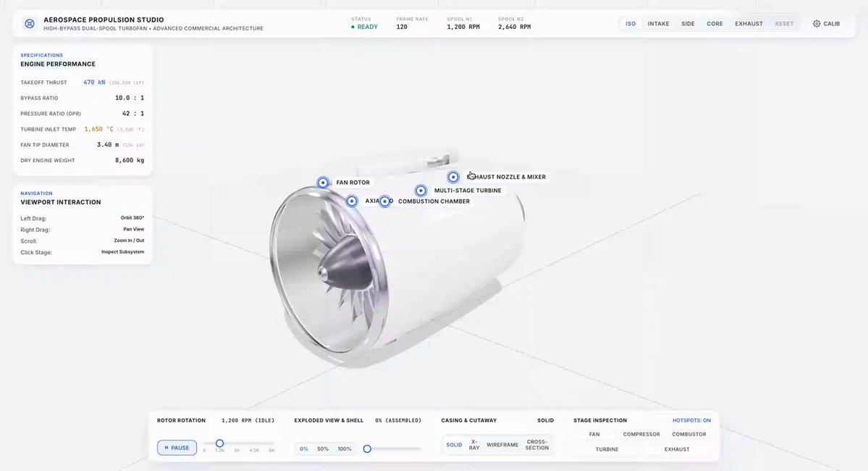Choose SOLID casing mode
This screenshot has width=868, height=471.
(454, 445)
